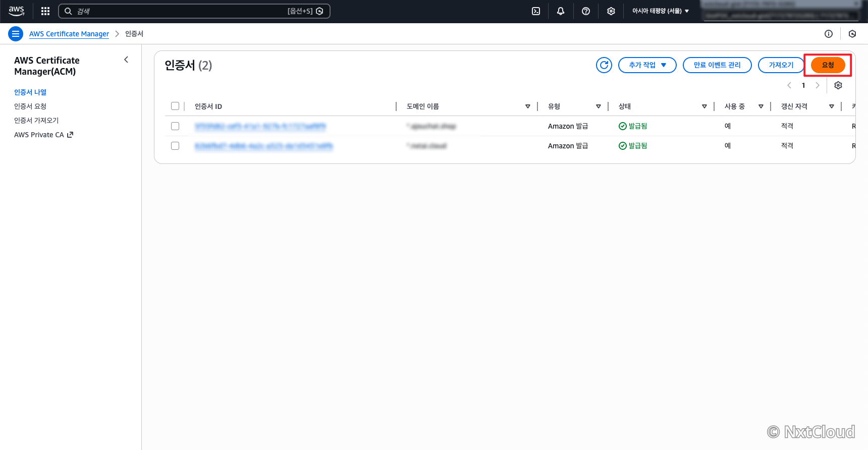The image size is (868, 450).
Task: Open the first certificate ID link
Action: pyautogui.click(x=260, y=126)
